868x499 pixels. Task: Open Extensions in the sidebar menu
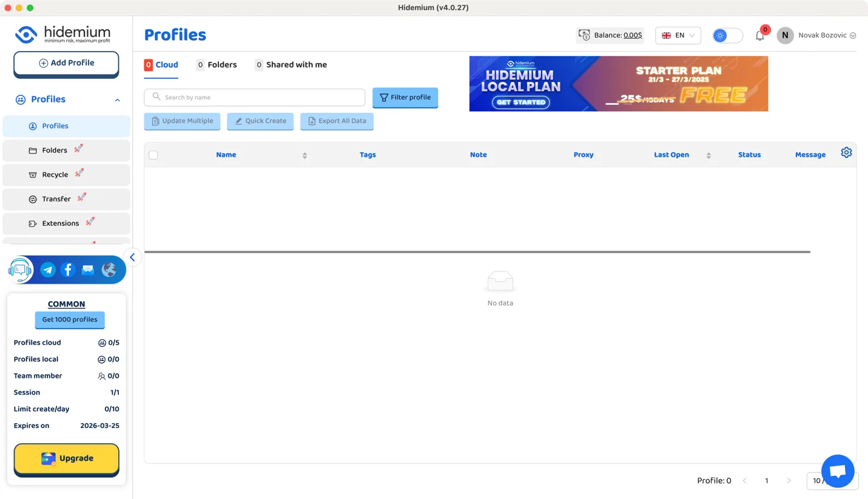tap(66, 223)
